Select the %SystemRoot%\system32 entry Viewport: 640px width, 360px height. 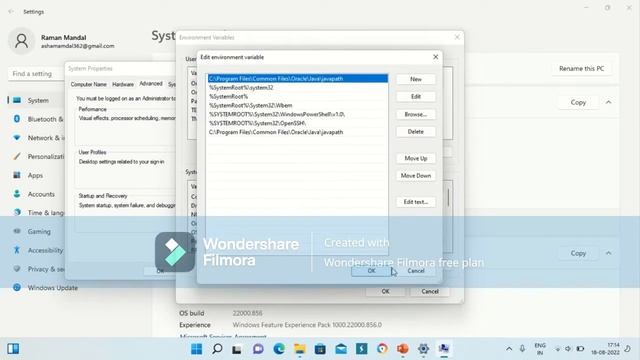coord(298,87)
